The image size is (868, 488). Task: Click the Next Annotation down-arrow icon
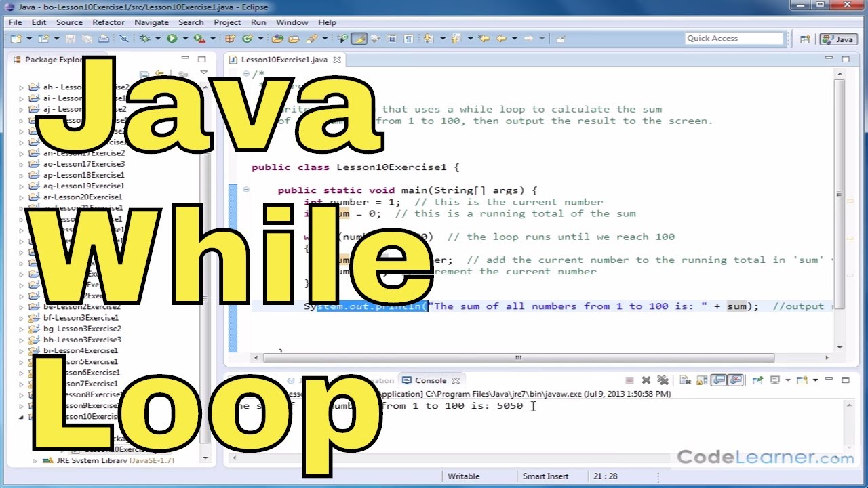pos(427,39)
